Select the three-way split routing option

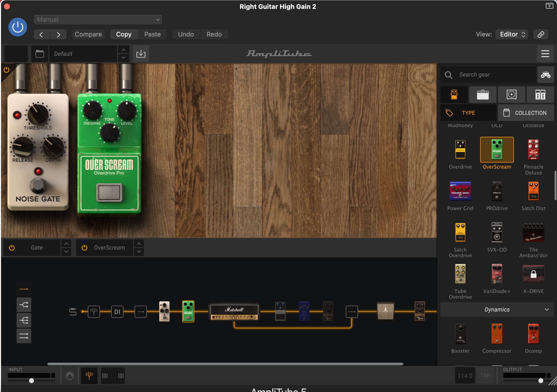point(24,320)
